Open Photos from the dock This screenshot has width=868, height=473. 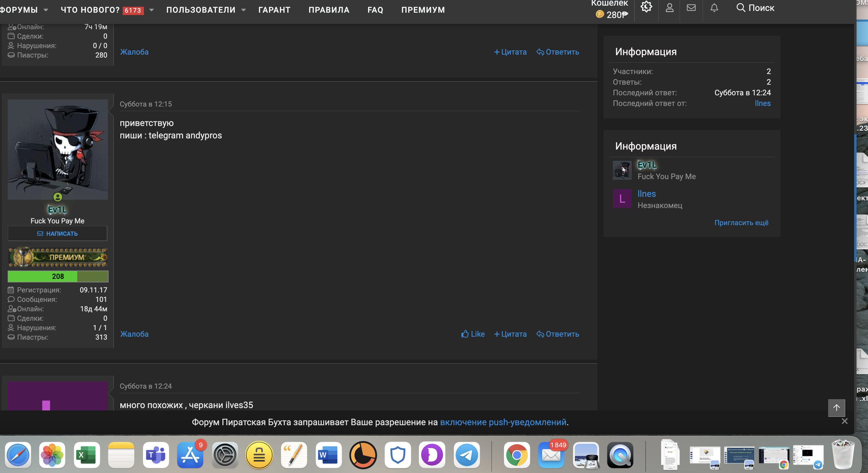52,455
